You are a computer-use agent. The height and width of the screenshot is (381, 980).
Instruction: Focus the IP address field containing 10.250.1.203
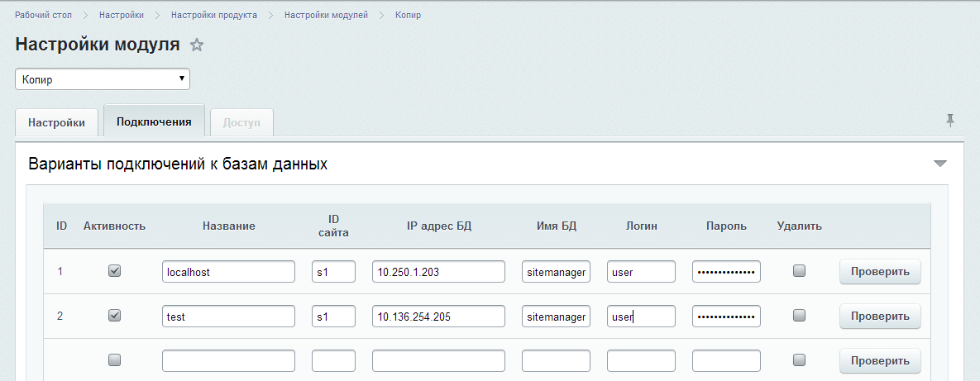438,272
